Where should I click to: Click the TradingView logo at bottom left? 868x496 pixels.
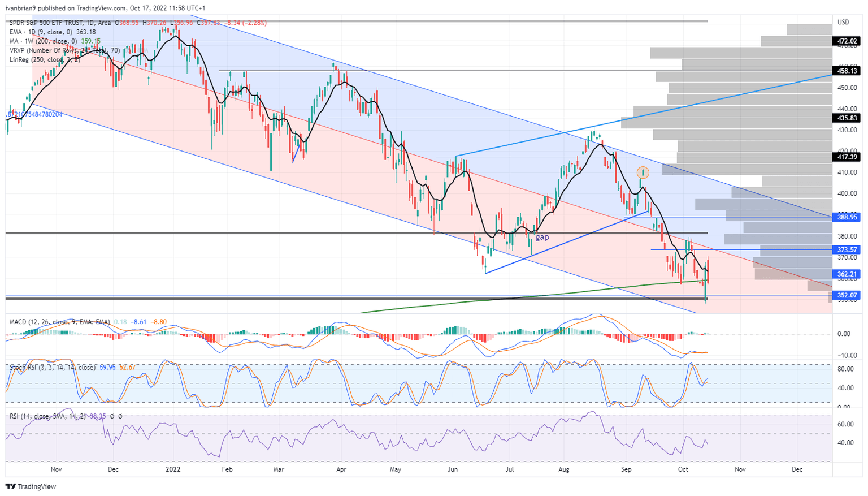click(29, 486)
